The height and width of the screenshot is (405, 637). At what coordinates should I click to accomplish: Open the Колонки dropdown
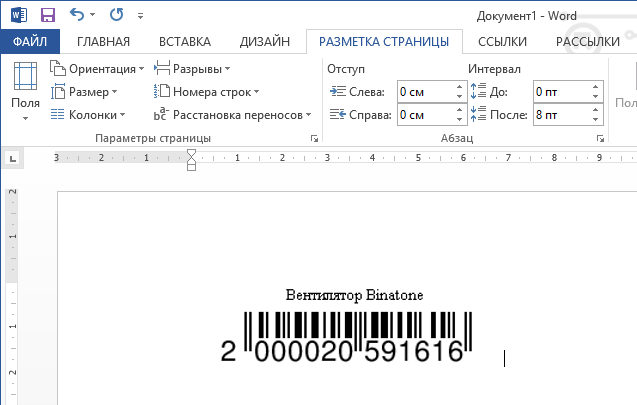88,115
